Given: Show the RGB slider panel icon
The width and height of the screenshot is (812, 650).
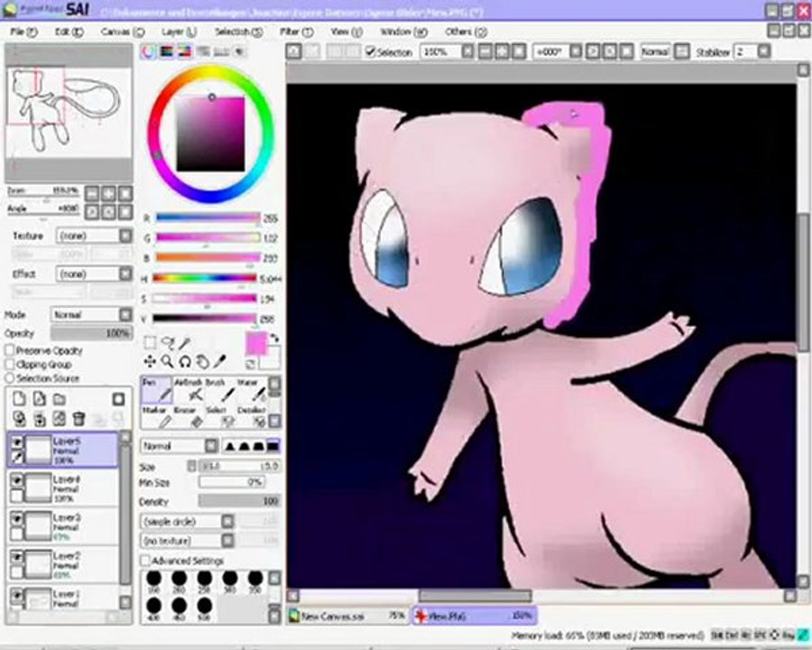Looking at the screenshot, I should pos(167,51).
